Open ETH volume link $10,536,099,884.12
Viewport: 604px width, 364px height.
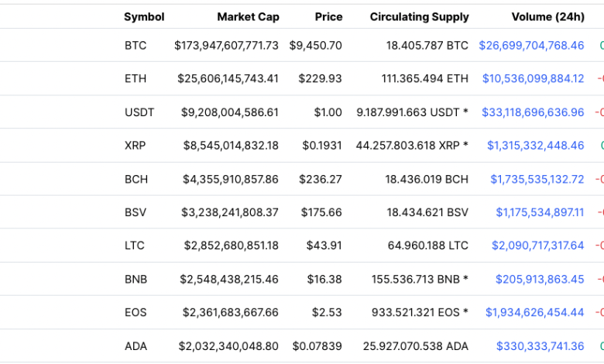tap(533, 79)
